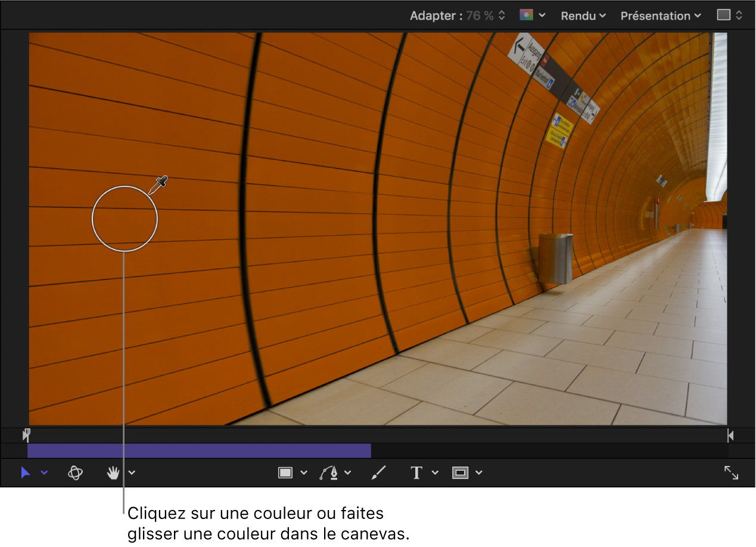Select the Paint Stroke brush tool
The height and width of the screenshot is (547, 756).
click(x=379, y=473)
